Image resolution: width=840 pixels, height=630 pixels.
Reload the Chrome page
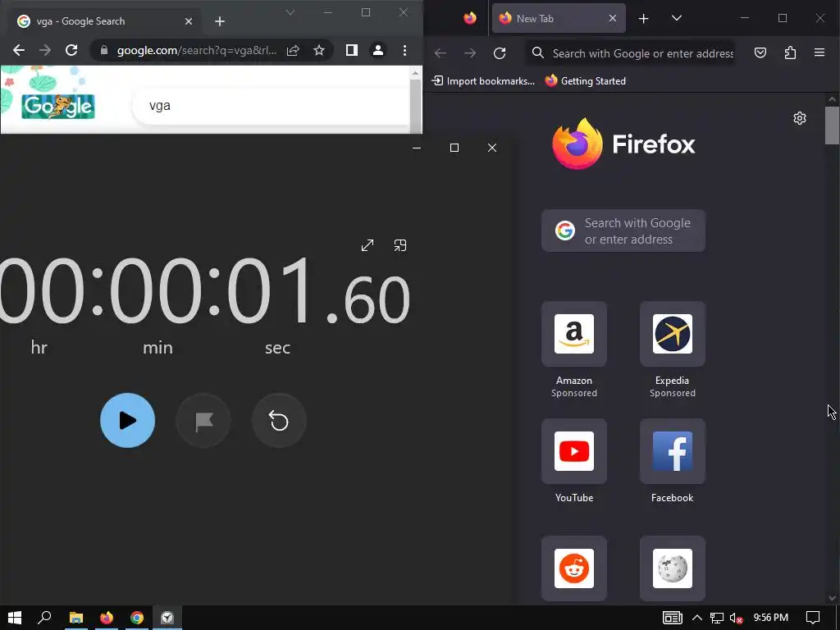(x=71, y=50)
